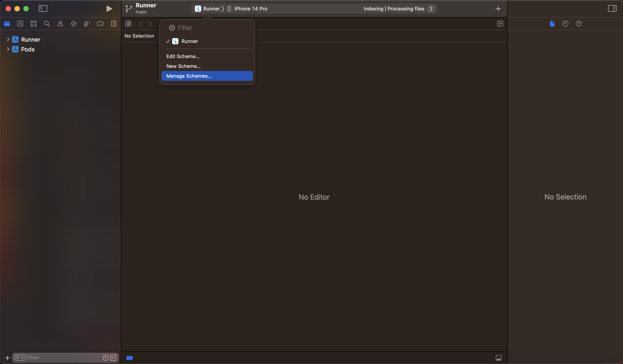This screenshot has width=623, height=364.
Task: Expand the Runner project
Action: pos(8,39)
